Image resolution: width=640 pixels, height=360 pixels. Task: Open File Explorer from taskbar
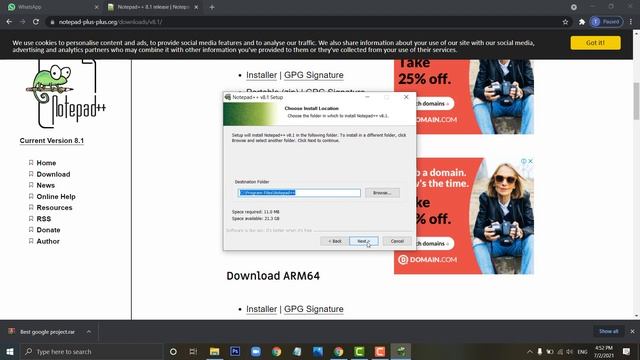214,351
